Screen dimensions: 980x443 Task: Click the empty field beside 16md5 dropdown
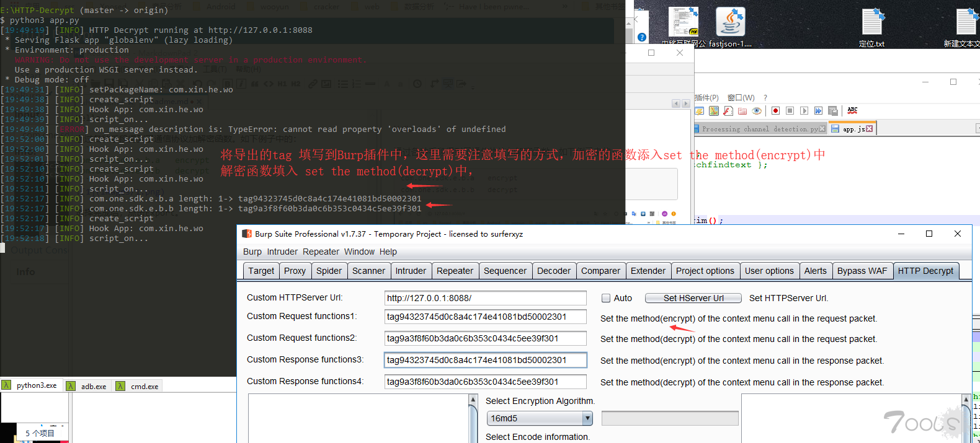(670, 418)
